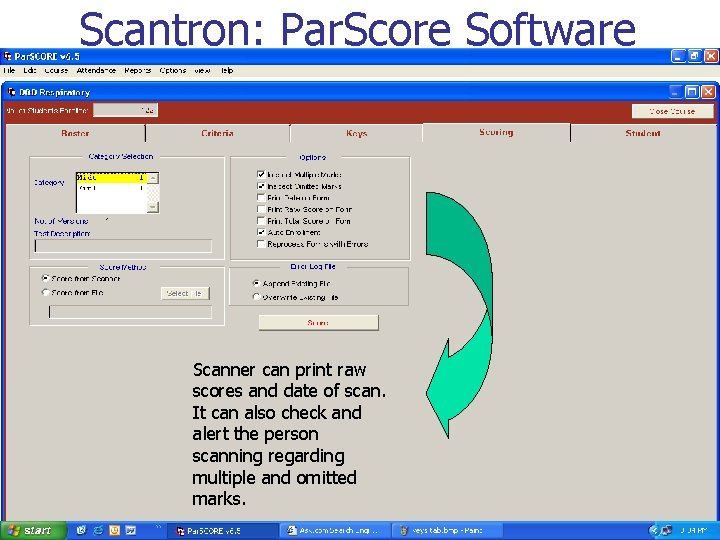Image resolution: width=720 pixels, height=540 pixels.
Task: Click the Select File button
Action: pos(185,293)
